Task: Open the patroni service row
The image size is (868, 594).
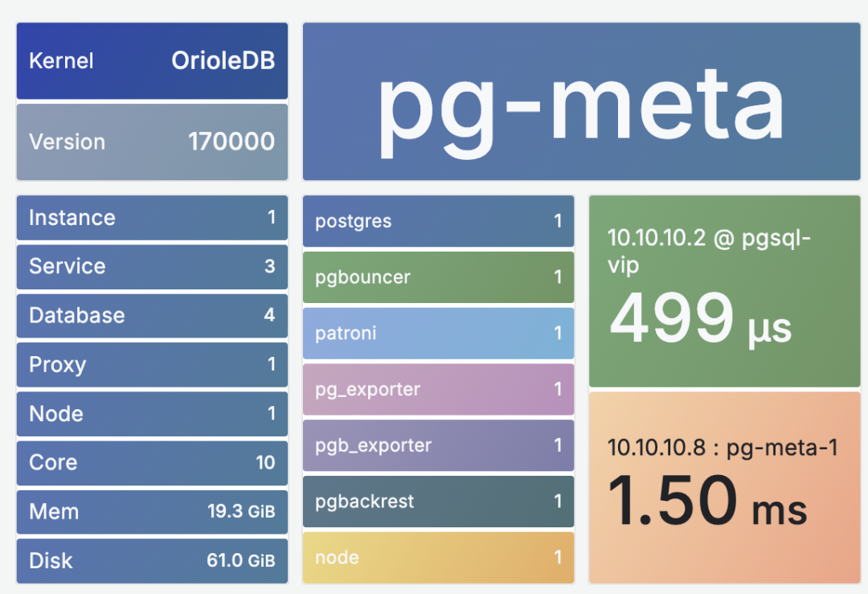Action: click(x=439, y=334)
